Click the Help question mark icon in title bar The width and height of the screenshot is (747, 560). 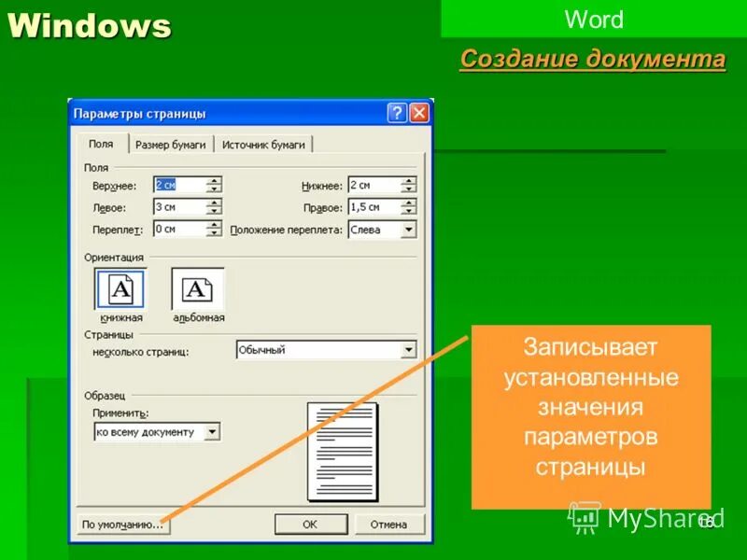[398, 113]
